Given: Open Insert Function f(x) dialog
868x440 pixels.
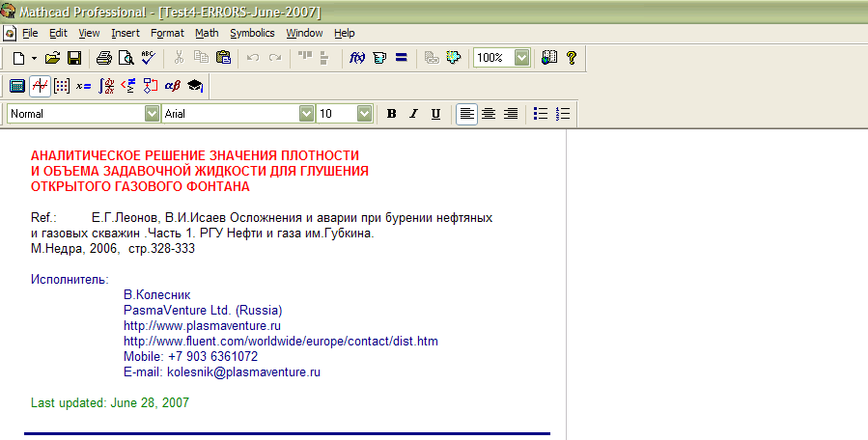Looking at the screenshot, I should click(x=357, y=58).
